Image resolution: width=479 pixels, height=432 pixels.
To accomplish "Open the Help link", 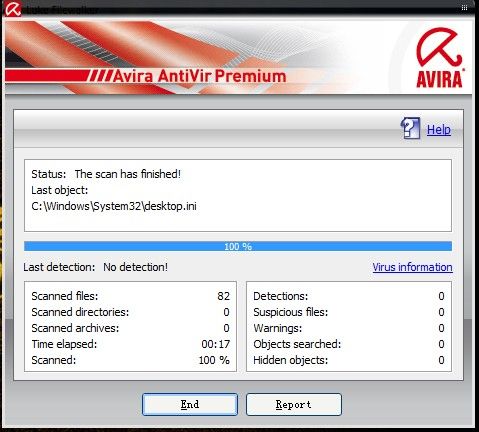I will point(439,130).
